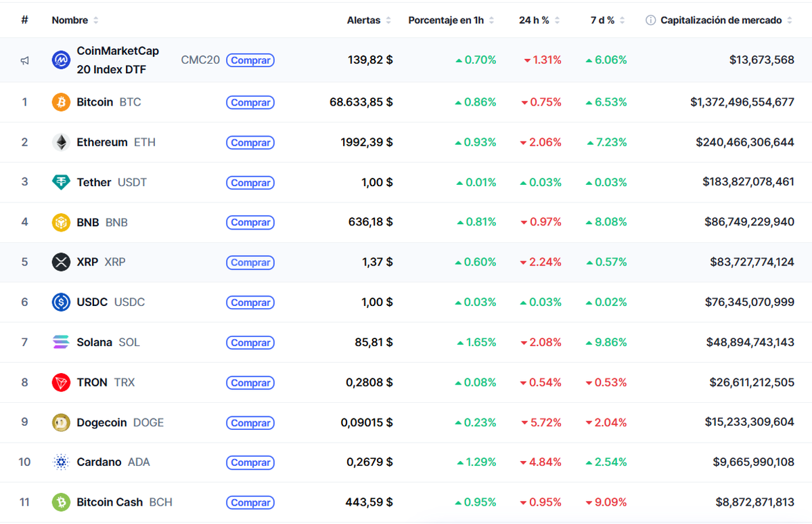
Task: Click the Bitcoin orange logo icon
Action: pyautogui.click(x=61, y=102)
